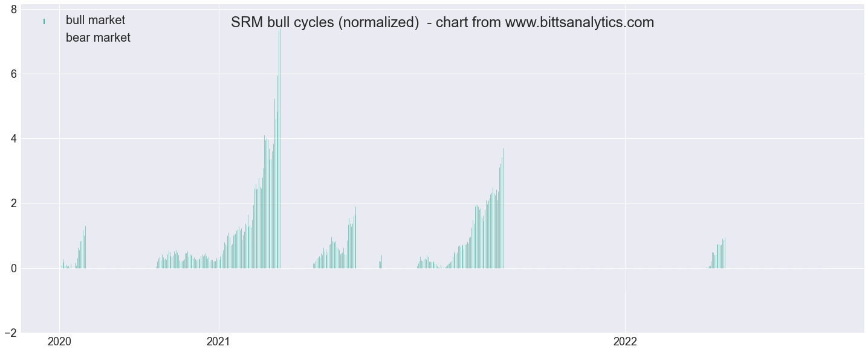Image resolution: width=868 pixels, height=352 pixels.
Task: Click the 2021 x-axis label
Action: click(x=218, y=342)
